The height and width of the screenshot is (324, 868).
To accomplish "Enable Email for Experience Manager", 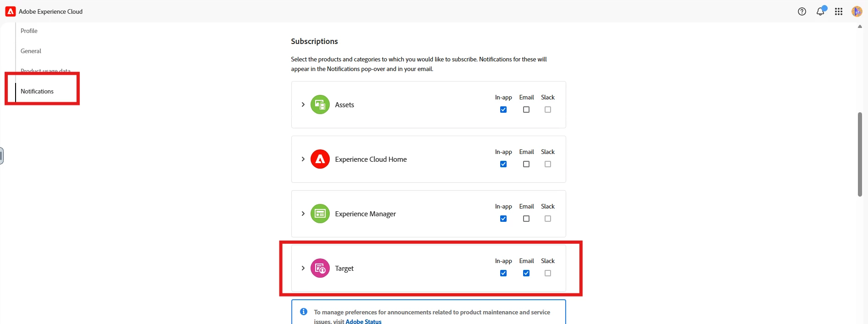I will pyautogui.click(x=526, y=219).
